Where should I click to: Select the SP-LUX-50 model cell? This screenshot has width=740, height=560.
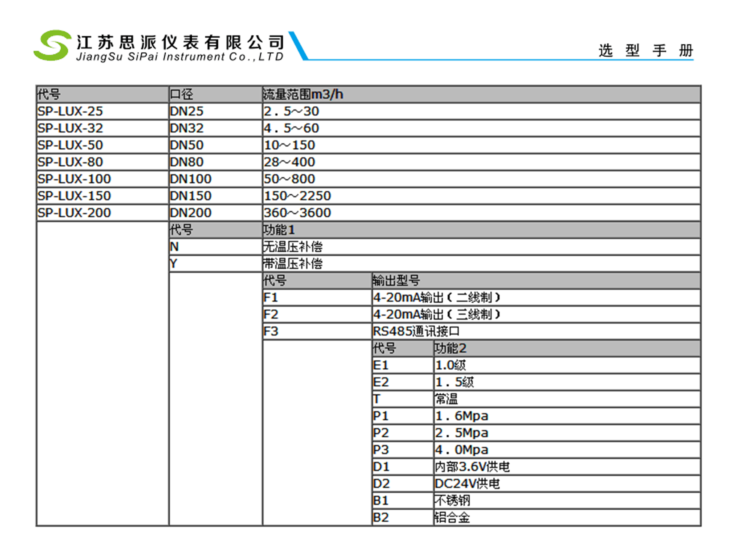tap(102, 145)
